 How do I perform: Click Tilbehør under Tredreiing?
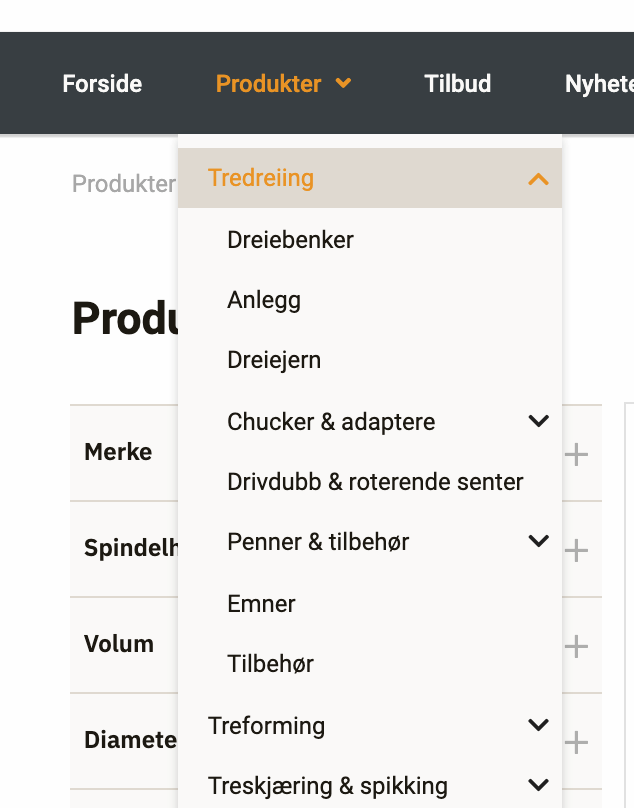(270, 664)
